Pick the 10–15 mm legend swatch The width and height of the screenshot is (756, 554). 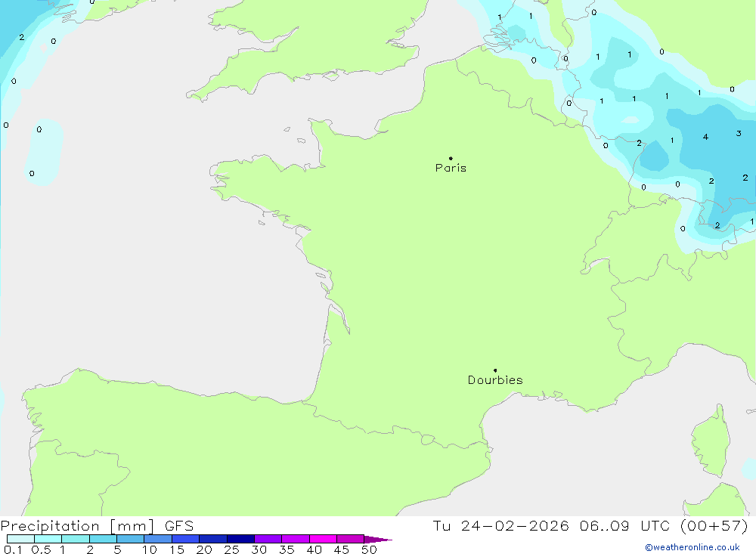pos(158,539)
